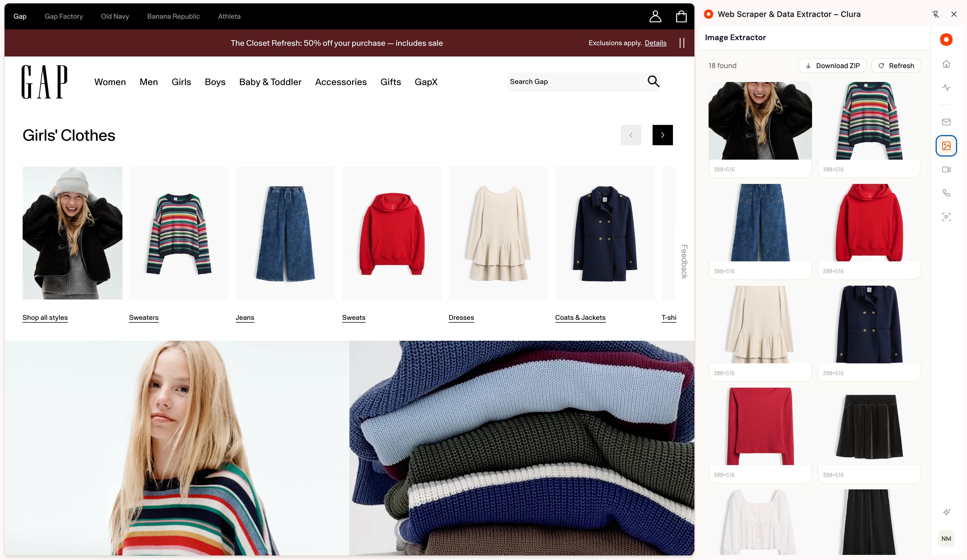Open the NM user avatar
The width and height of the screenshot is (967, 560).
[946, 539]
